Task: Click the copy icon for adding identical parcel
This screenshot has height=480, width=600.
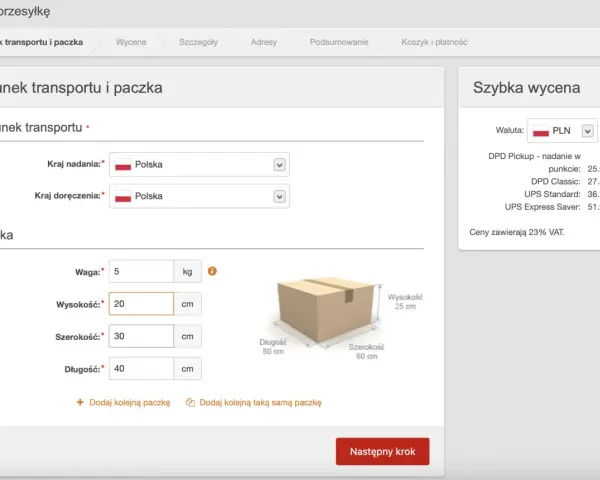Action: [190, 402]
